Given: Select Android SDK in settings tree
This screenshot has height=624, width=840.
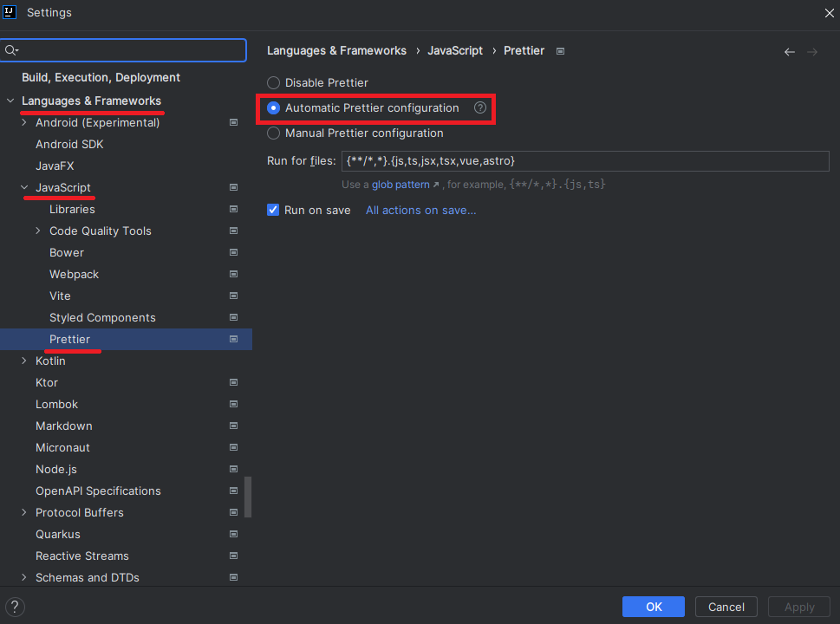Looking at the screenshot, I should 69,145.
